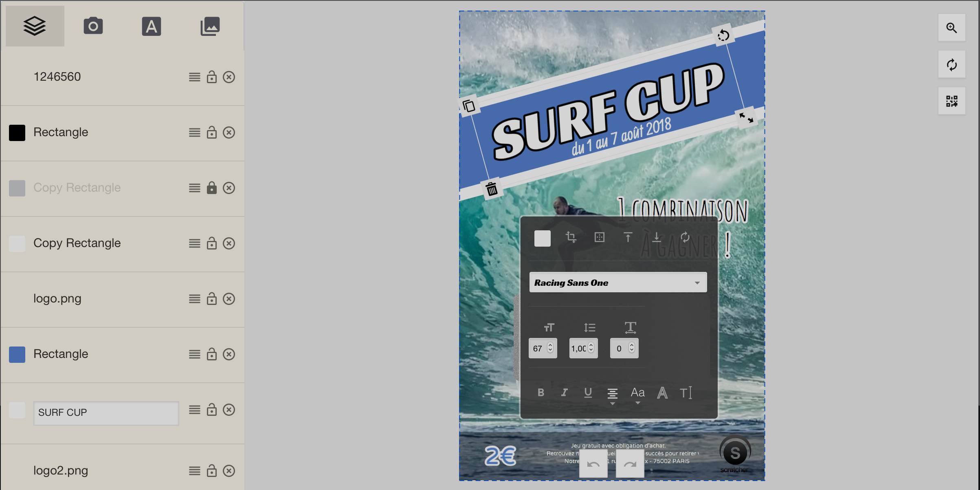Click the duplicate icon on selected text box
The height and width of the screenshot is (490, 980).
469,106
